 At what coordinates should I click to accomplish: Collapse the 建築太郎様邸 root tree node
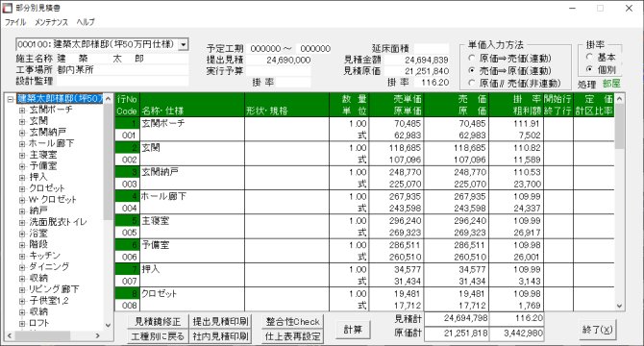click(11, 99)
